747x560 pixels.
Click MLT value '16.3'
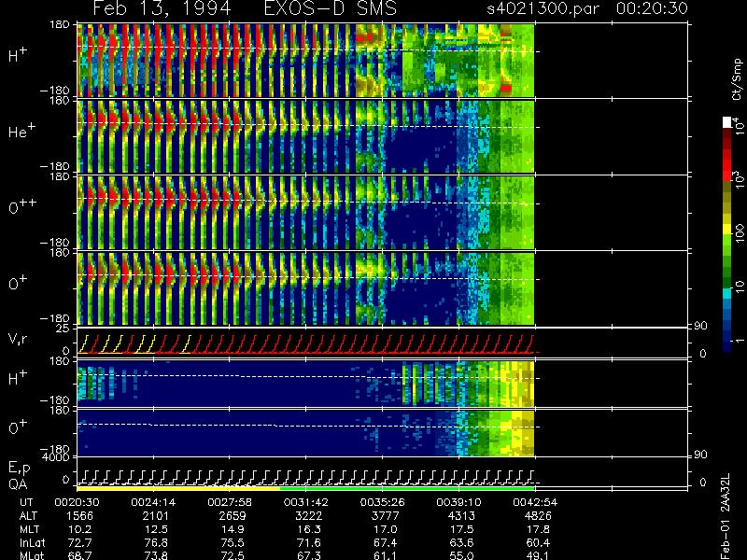click(310, 529)
